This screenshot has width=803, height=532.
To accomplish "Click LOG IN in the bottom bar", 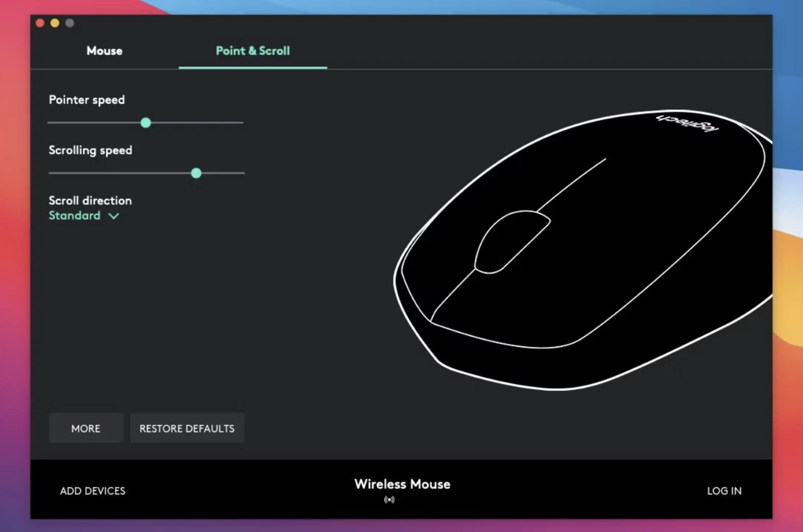I will click(x=724, y=491).
